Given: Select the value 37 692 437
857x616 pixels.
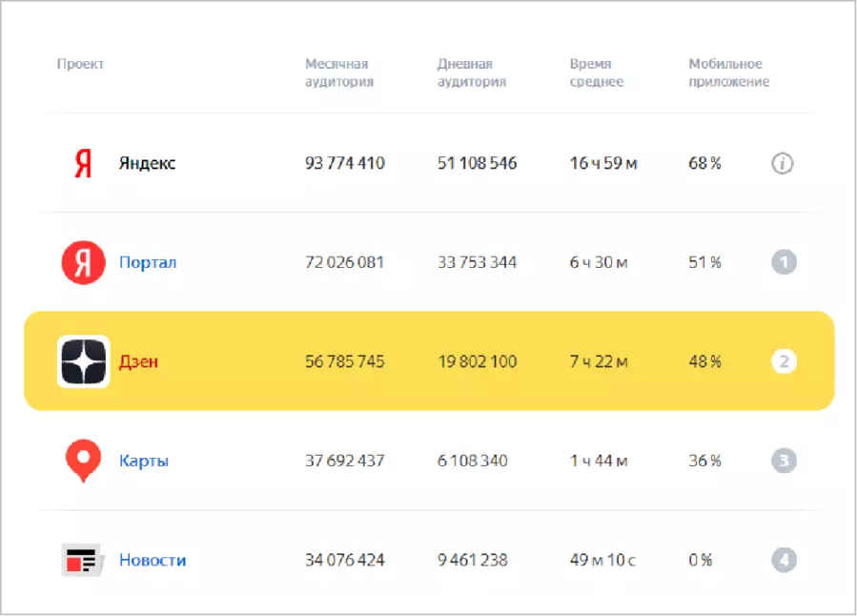Looking at the screenshot, I should [x=345, y=461].
